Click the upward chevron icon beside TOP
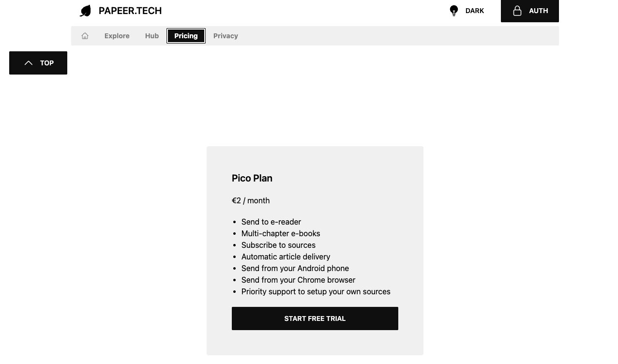This screenshot has width=618, height=364. coord(29,63)
